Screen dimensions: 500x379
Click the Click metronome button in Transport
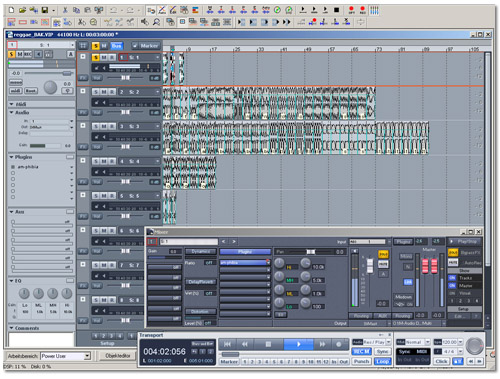click(x=441, y=361)
